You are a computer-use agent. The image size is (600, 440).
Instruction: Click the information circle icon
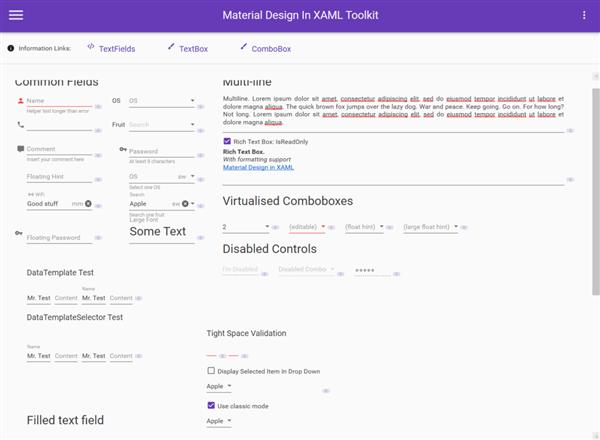11,48
